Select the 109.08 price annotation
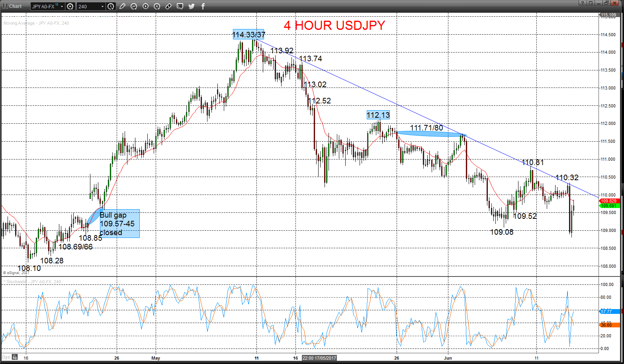This screenshot has width=624, height=364. pos(502,232)
